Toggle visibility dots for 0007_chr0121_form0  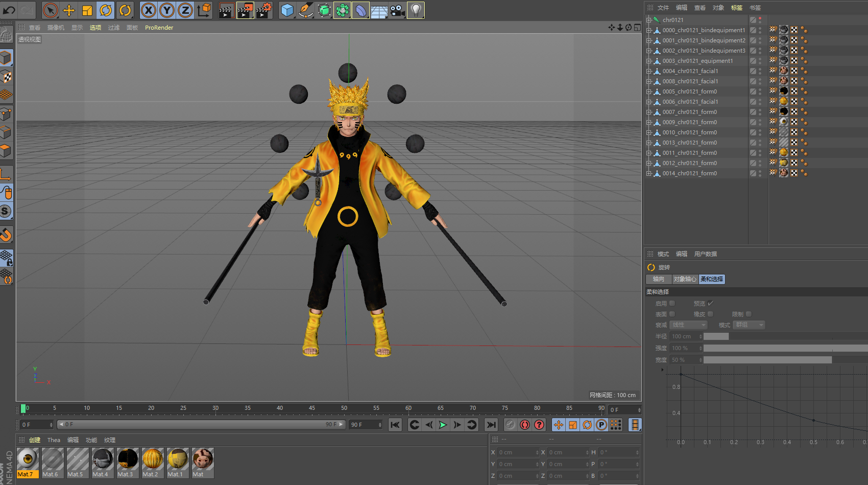[x=760, y=112]
